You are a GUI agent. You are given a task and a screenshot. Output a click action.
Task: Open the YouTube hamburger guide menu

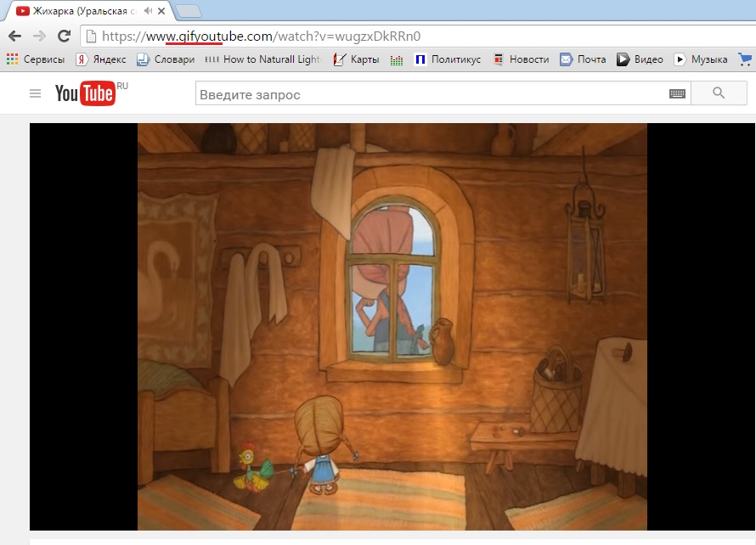tap(35, 93)
